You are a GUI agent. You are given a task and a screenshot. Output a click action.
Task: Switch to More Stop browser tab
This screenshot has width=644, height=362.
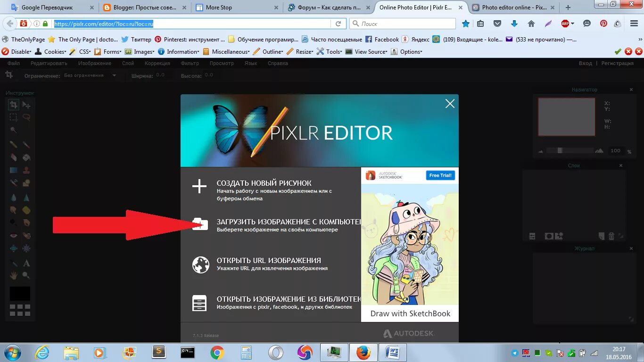pos(236,8)
